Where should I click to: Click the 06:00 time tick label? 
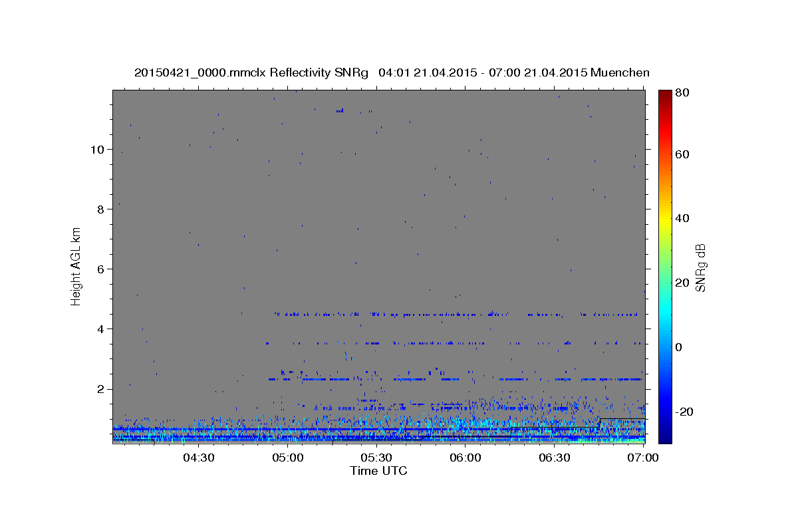[465, 458]
